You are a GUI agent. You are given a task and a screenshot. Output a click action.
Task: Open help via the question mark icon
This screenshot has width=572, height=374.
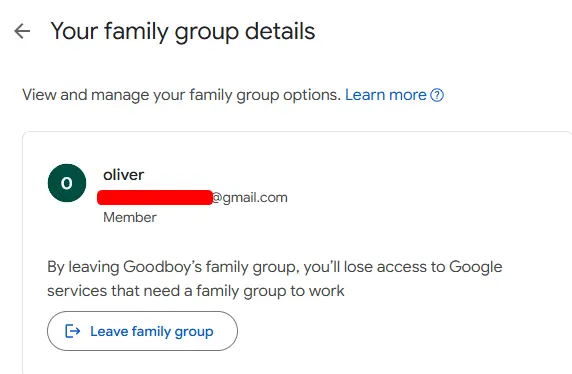(437, 95)
